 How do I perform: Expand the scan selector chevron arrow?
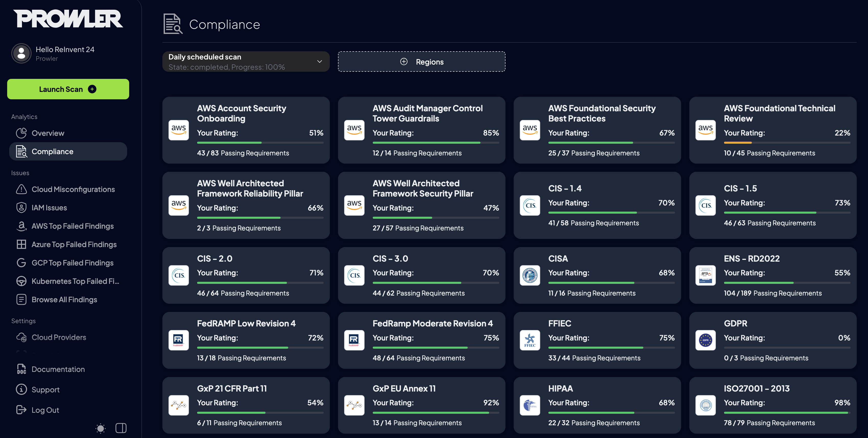[x=319, y=61]
